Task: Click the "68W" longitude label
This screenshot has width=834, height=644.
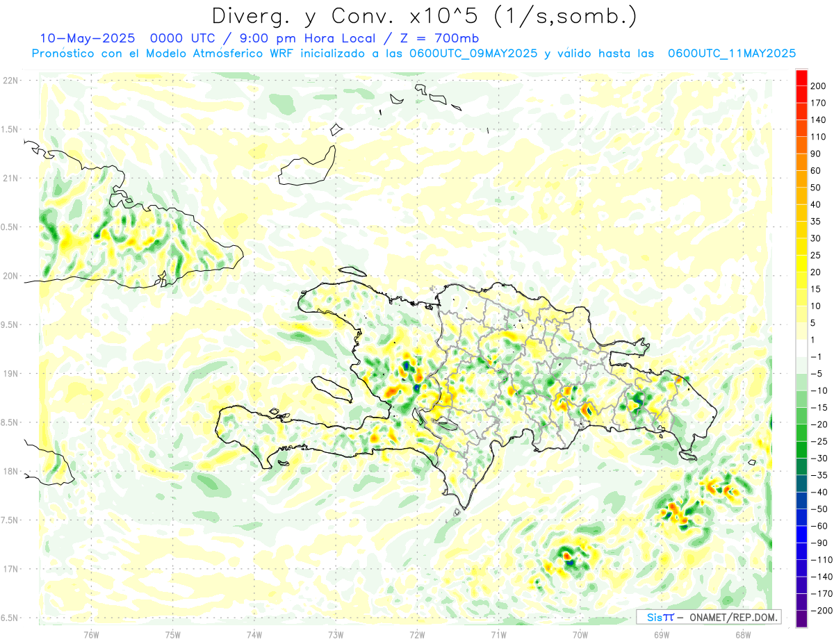Action: pos(743,634)
